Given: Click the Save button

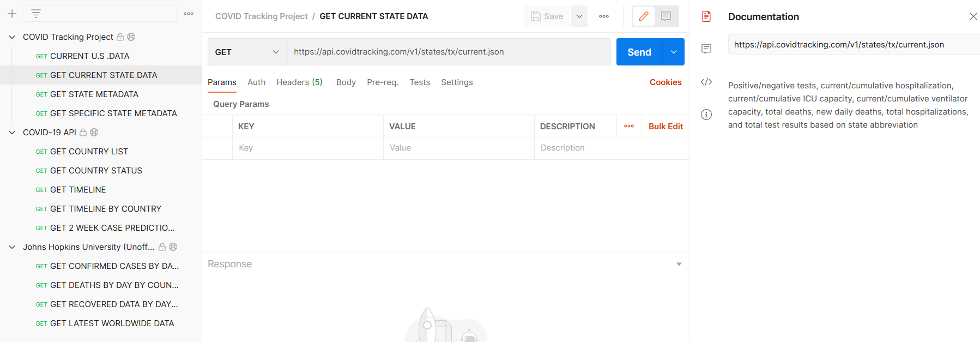Looking at the screenshot, I should [547, 16].
